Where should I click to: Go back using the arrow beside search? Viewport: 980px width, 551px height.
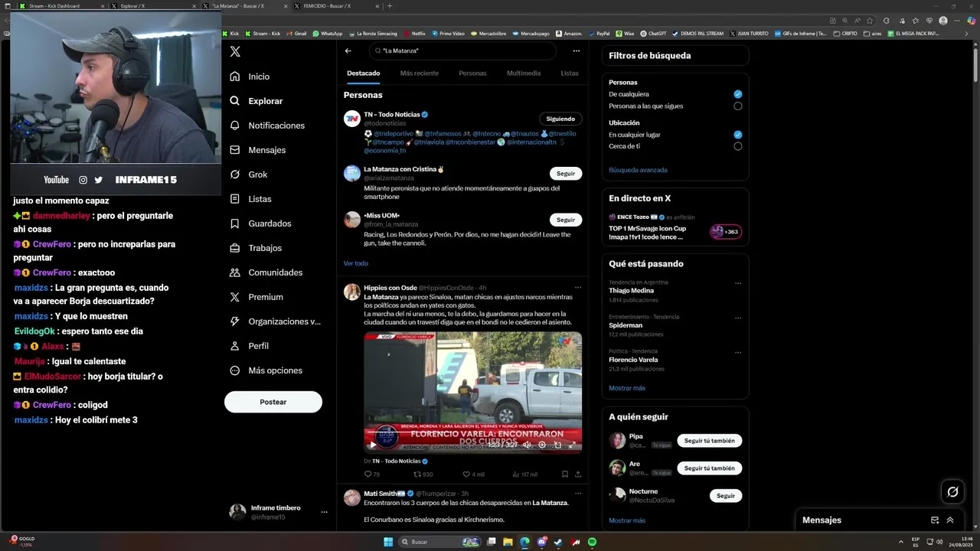pyautogui.click(x=348, y=51)
